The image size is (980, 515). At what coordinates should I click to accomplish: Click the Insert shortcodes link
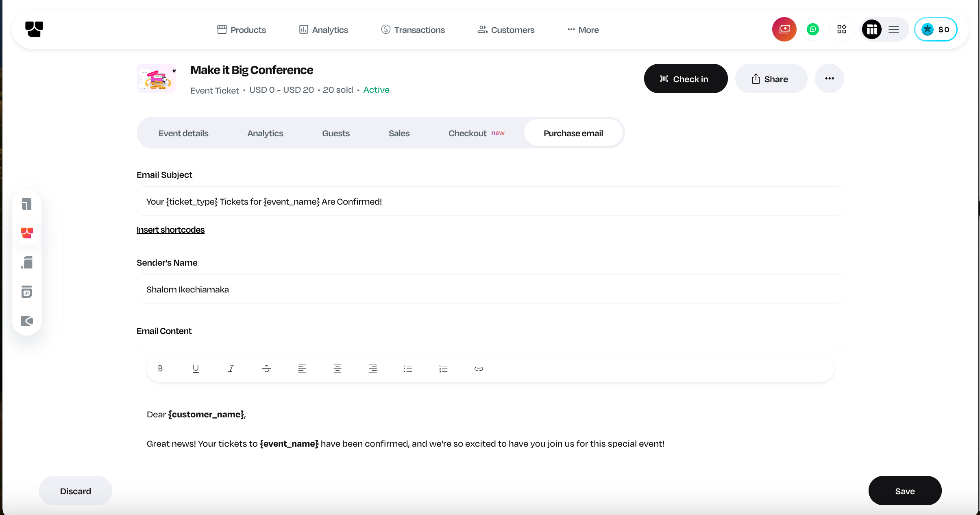(170, 230)
